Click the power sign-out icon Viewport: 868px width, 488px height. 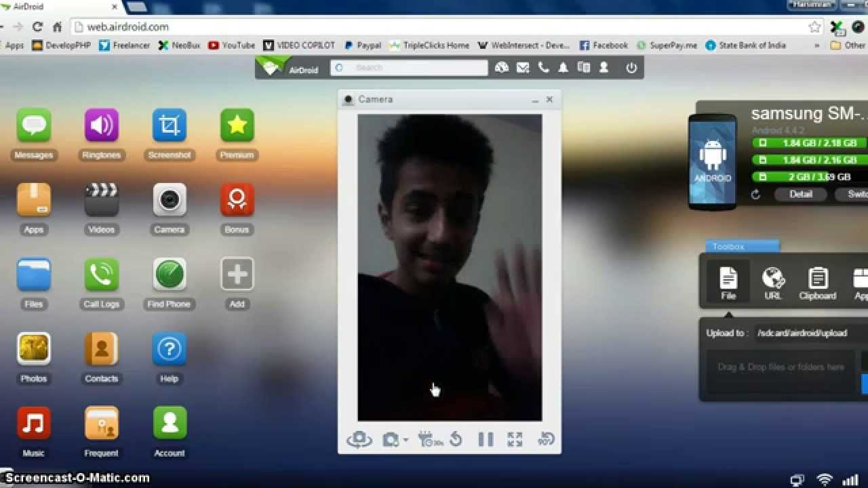[x=631, y=68]
